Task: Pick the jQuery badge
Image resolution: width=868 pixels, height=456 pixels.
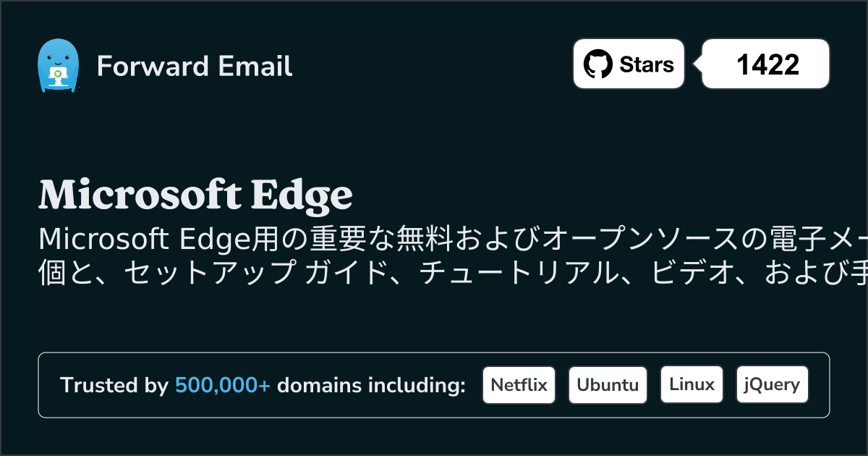Action: (772, 385)
